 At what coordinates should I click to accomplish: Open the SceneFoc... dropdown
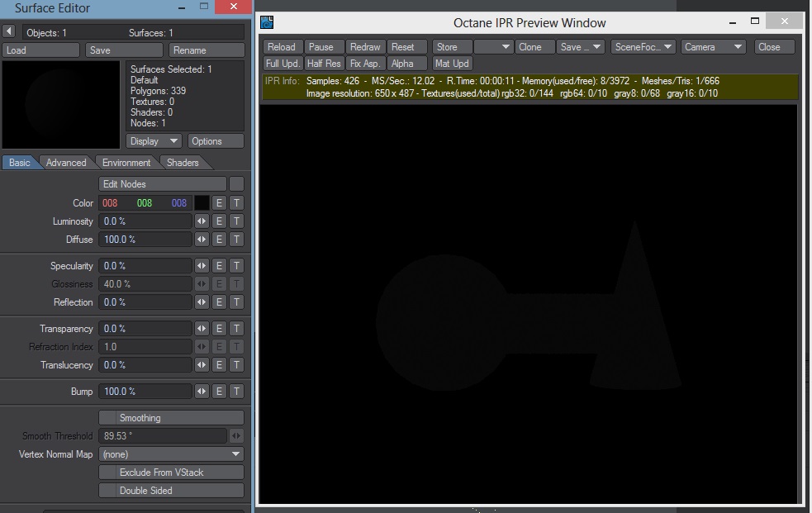pos(643,46)
